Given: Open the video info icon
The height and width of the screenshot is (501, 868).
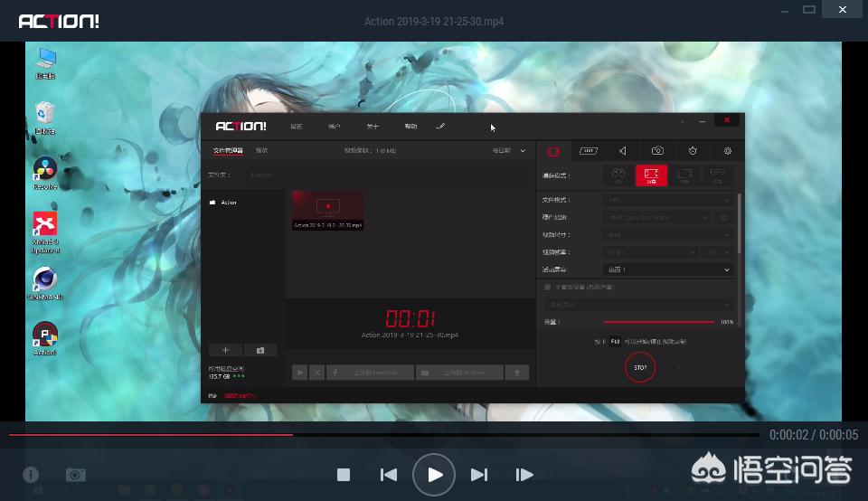Looking at the screenshot, I should (x=31, y=475).
